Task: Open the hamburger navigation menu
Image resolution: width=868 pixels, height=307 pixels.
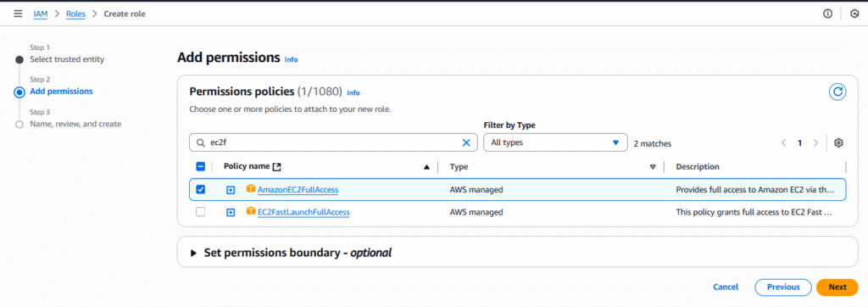Action: tap(19, 14)
